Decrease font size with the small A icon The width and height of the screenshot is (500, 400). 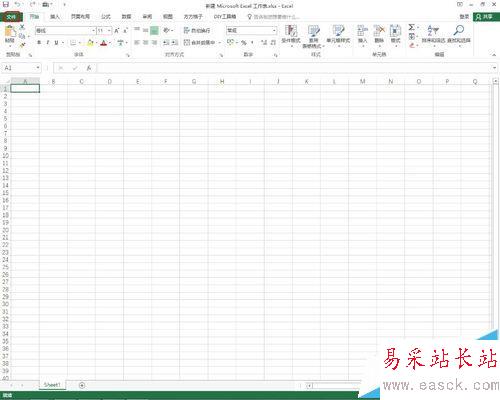[x=125, y=31]
